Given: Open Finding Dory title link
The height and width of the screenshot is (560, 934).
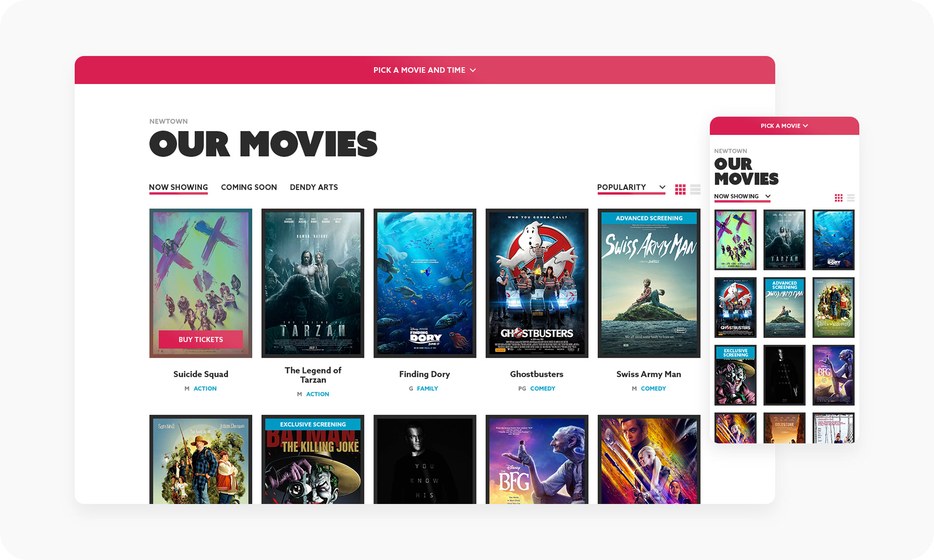Looking at the screenshot, I should (x=425, y=374).
